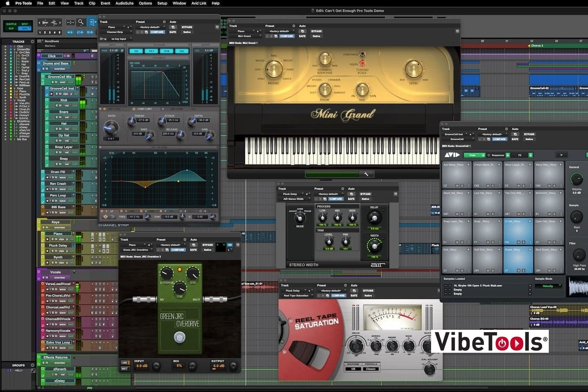
Task: Click SAFE in AIR Stereo Width window
Action: pyautogui.click(x=351, y=199)
